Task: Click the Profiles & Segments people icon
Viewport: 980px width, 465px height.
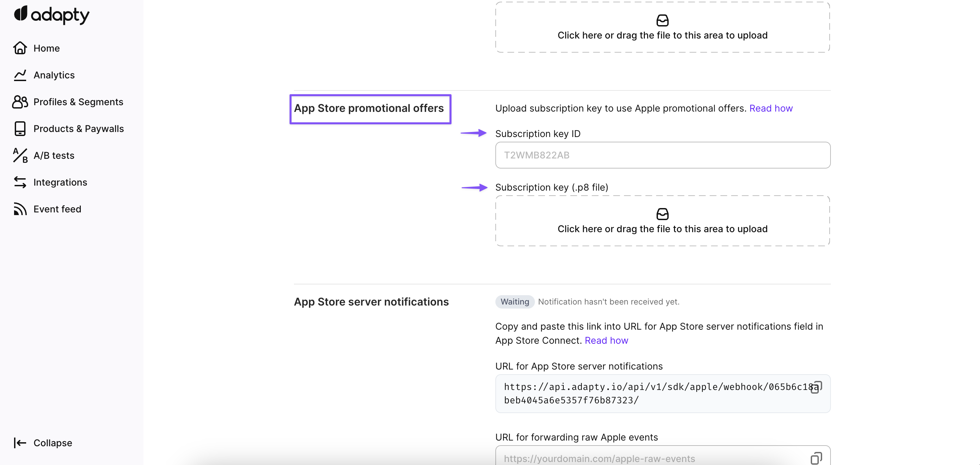Action: click(x=20, y=102)
